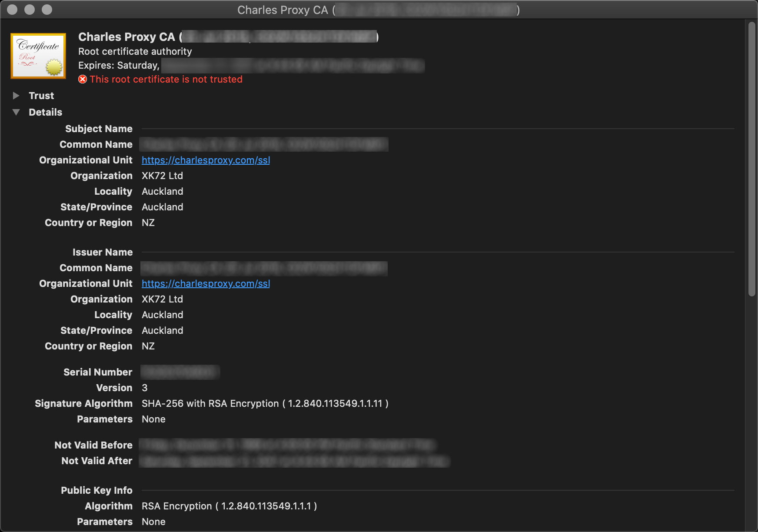Click the Details section label
Viewport: 758px width, 532px height.
[45, 112]
